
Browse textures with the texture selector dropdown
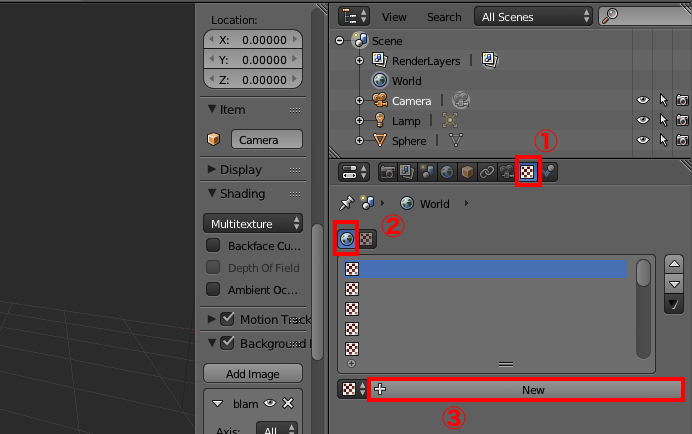353,389
